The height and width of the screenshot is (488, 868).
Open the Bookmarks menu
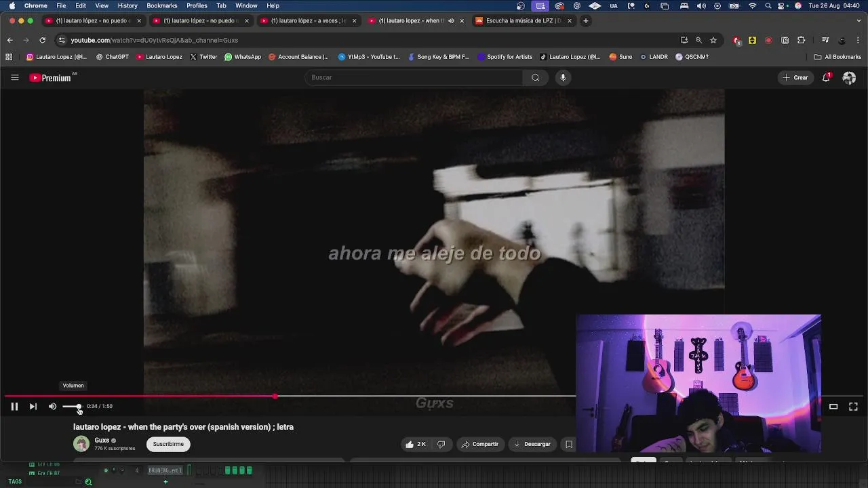162,5
